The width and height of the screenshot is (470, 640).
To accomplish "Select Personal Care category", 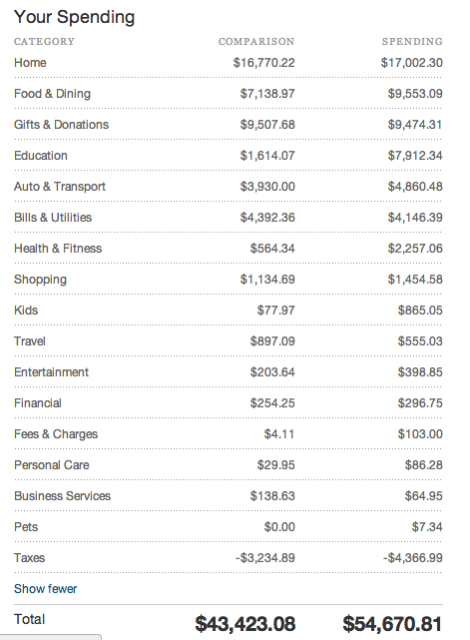I will 52,465.
